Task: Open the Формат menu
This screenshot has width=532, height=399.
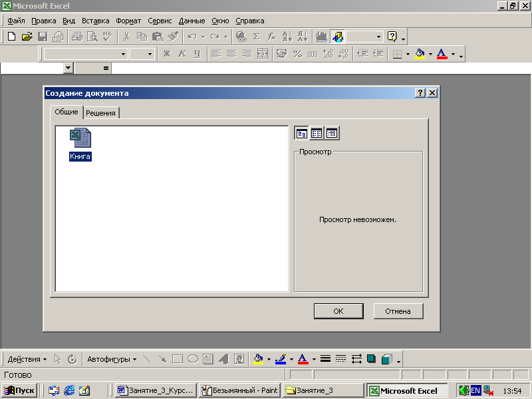Action: (x=128, y=21)
